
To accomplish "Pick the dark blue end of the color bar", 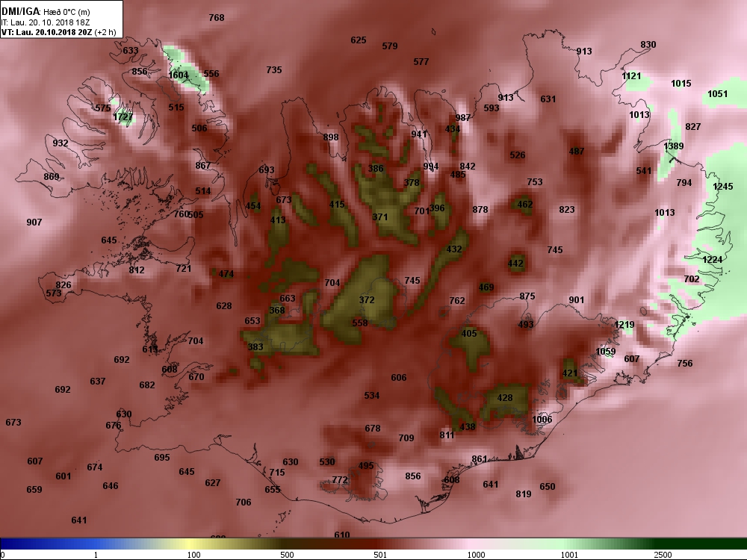I will coord(10,544).
